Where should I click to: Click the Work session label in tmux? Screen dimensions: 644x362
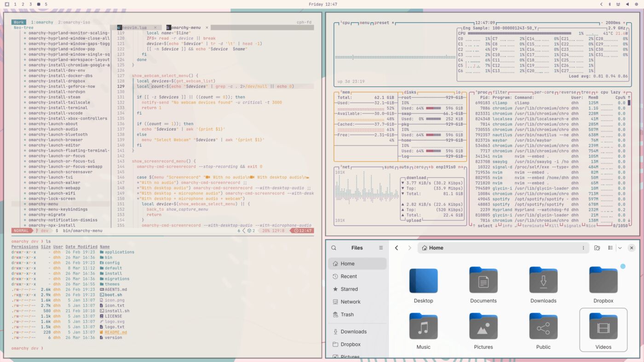(19, 22)
